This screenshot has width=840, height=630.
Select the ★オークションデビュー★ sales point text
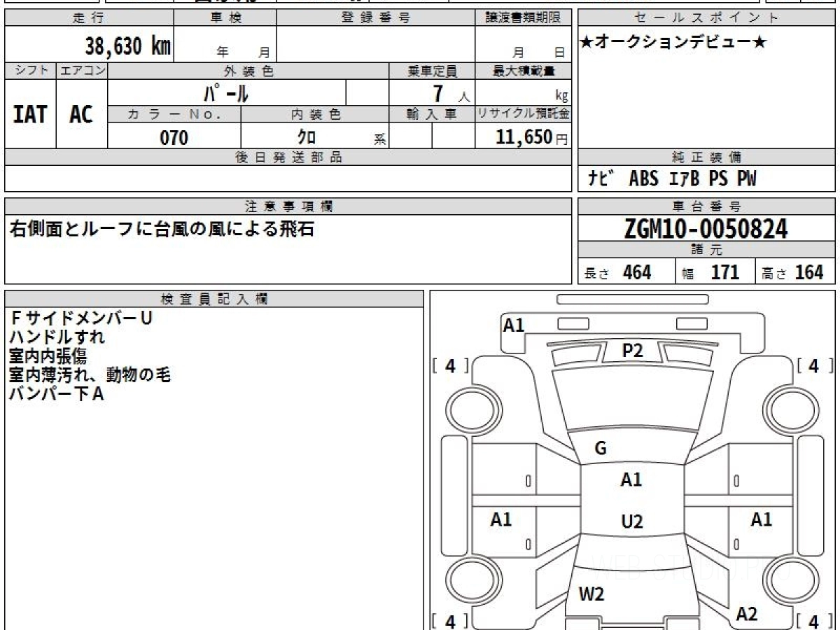click(673, 43)
